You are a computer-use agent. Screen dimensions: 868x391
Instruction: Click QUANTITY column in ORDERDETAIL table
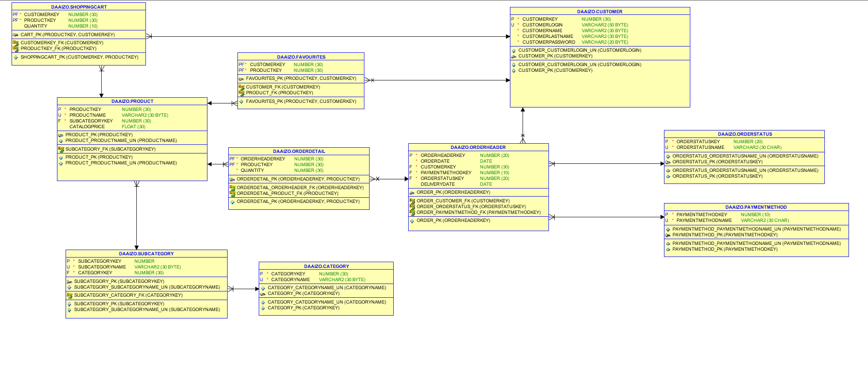252,170
